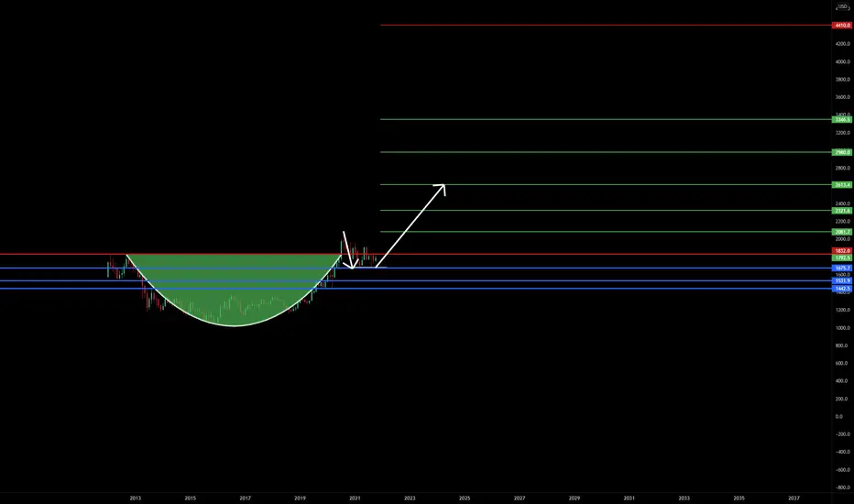Select the 2613.4 green price label
This screenshot has height=504, width=854.
[x=842, y=185]
